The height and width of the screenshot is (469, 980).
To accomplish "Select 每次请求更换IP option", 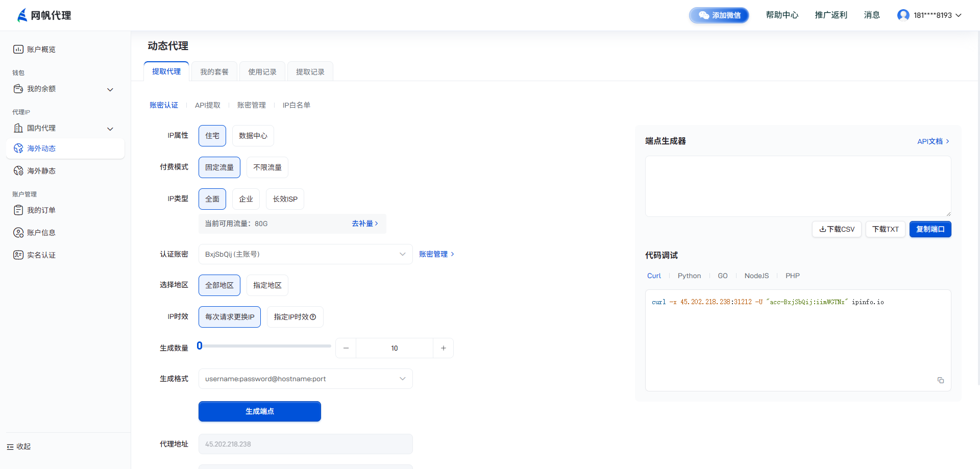I will click(x=230, y=317).
